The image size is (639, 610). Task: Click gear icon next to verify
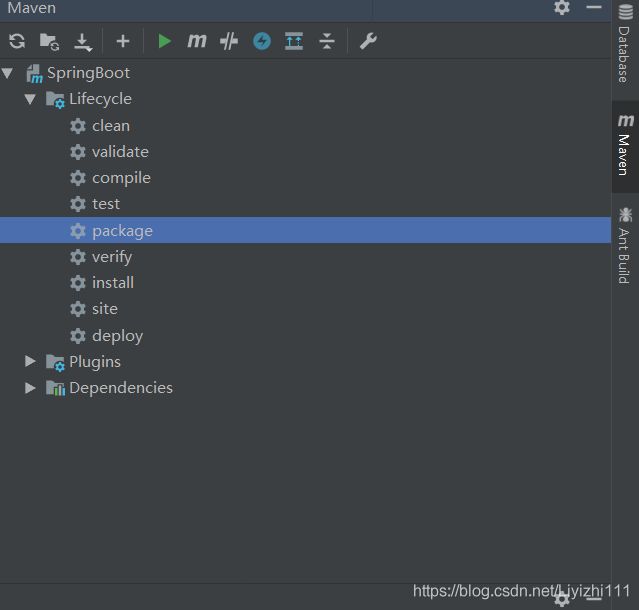(78, 257)
